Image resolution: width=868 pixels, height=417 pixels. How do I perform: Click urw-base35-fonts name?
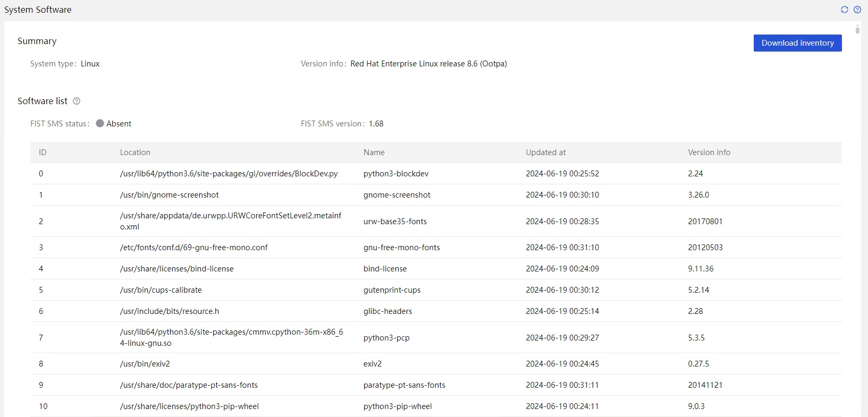click(x=395, y=222)
